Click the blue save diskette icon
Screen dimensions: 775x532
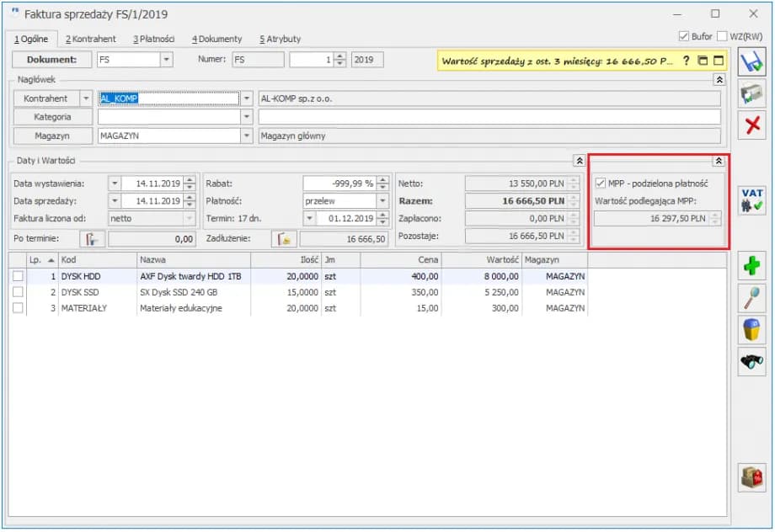click(751, 62)
